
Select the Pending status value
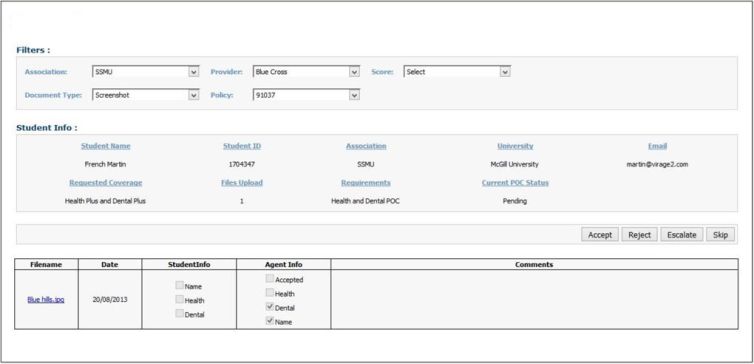pos(515,201)
